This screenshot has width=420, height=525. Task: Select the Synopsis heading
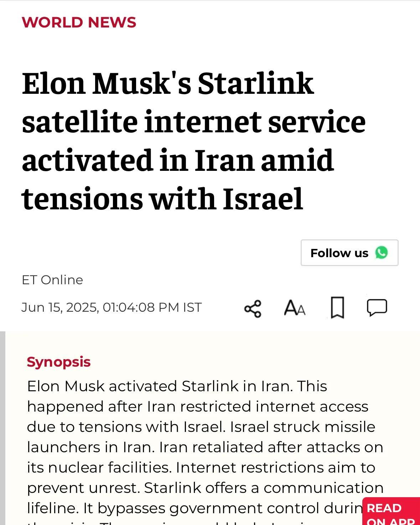click(x=59, y=362)
